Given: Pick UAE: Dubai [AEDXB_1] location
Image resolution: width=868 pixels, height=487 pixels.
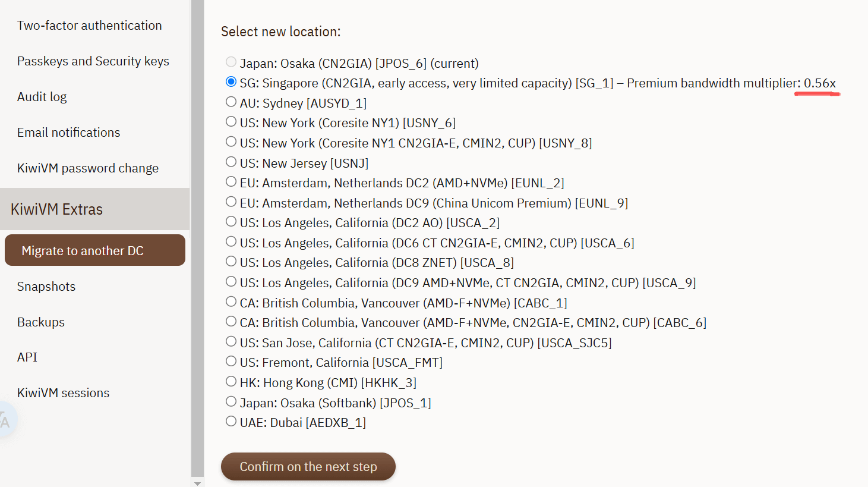Looking at the screenshot, I should [231, 422].
